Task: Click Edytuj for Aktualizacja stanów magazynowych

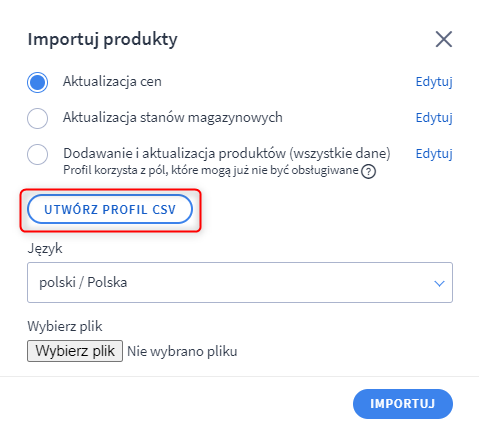Action: tap(434, 118)
